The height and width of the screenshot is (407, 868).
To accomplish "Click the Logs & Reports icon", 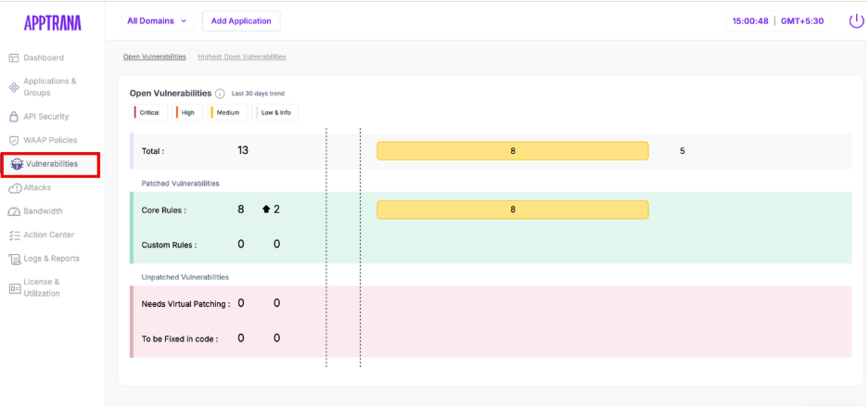I will pos(14,259).
